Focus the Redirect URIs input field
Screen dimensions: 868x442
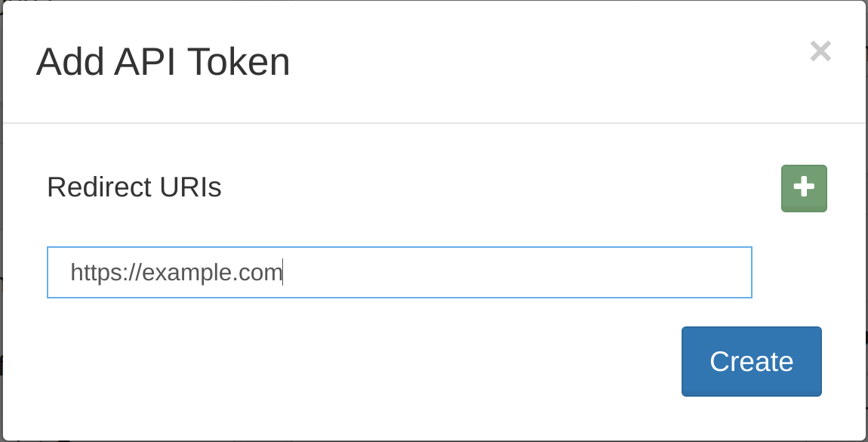pos(399,272)
